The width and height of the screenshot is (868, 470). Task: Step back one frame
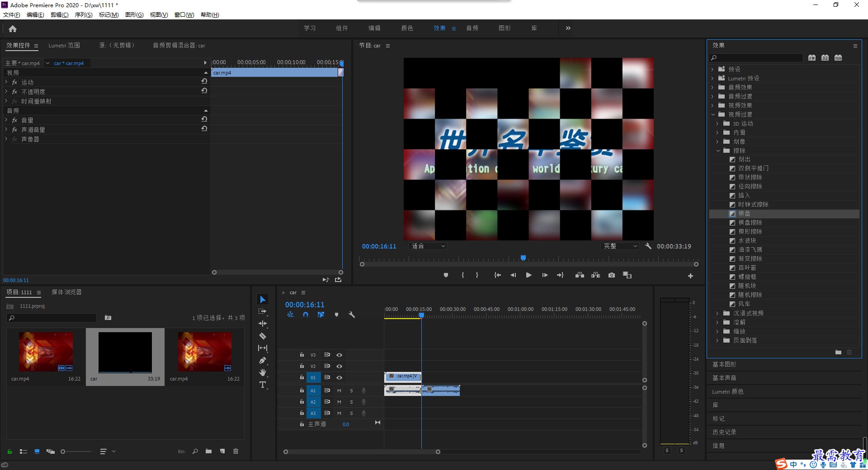tap(513, 275)
